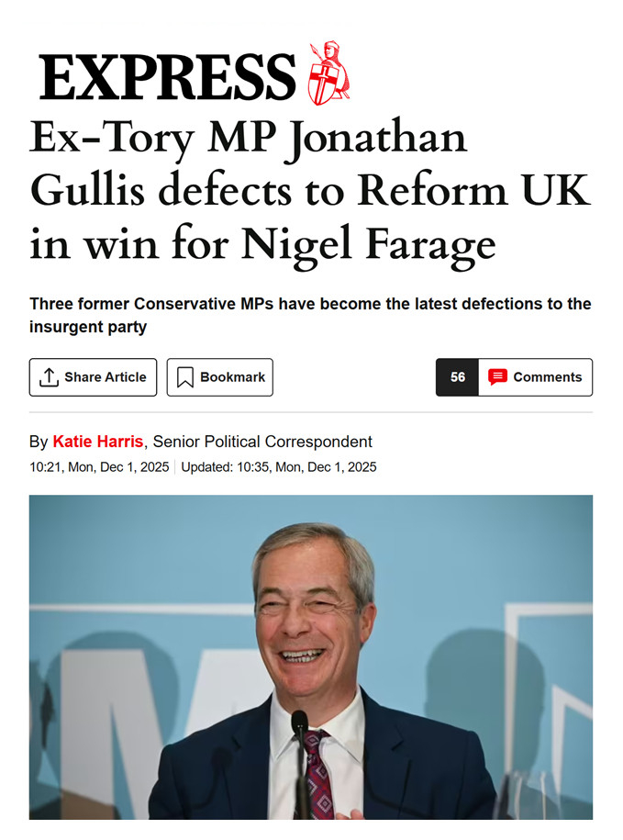Click "insurgent party" in the subheadline

(88, 328)
